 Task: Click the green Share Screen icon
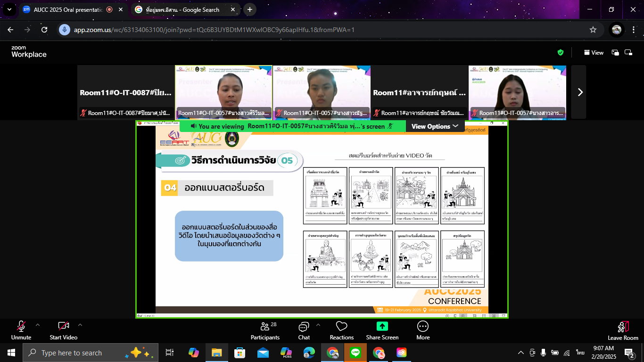(x=382, y=326)
